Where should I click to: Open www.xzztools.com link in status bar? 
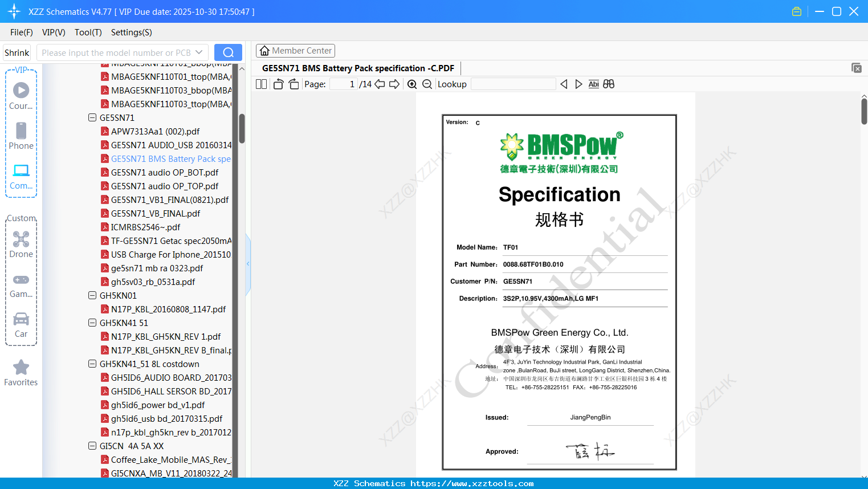472,483
